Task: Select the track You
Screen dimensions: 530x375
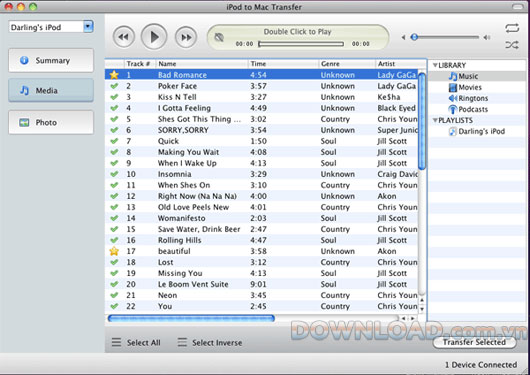Action: point(261,306)
